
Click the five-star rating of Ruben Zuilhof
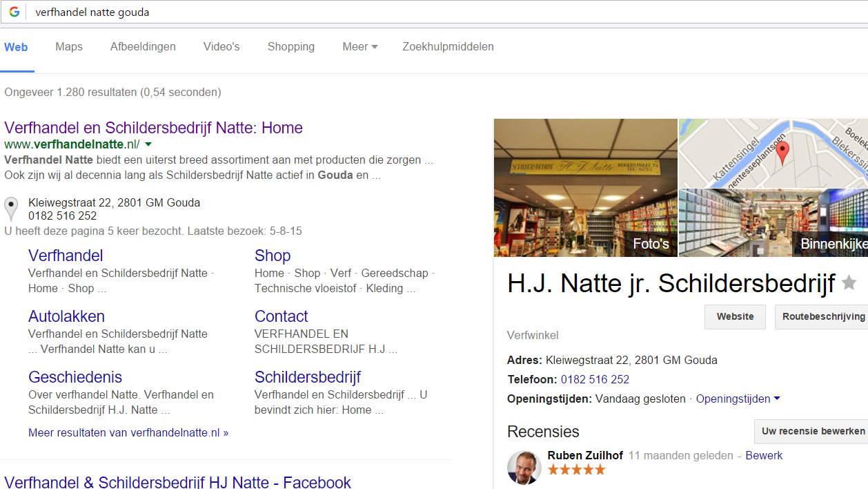click(576, 470)
